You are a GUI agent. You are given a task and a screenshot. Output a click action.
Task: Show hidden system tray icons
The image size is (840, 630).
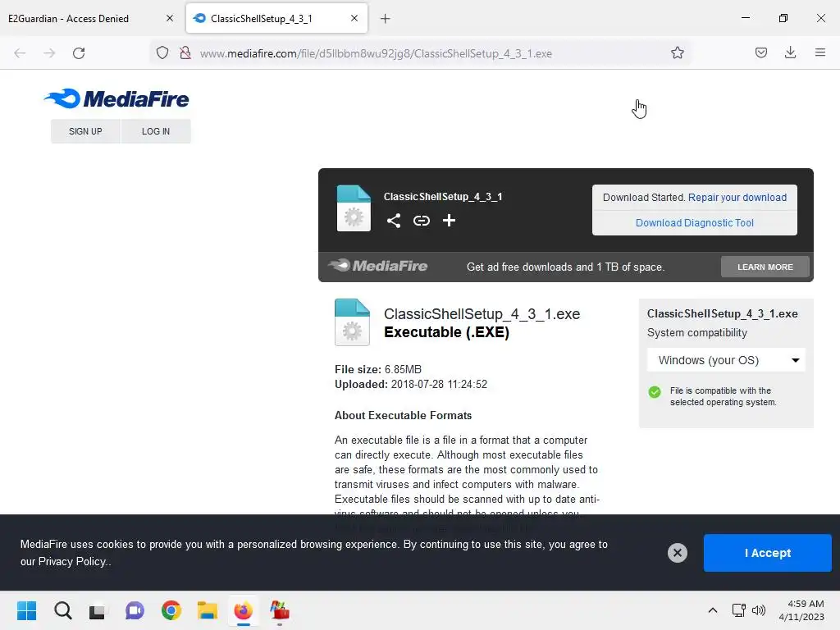(x=713, y=610)
